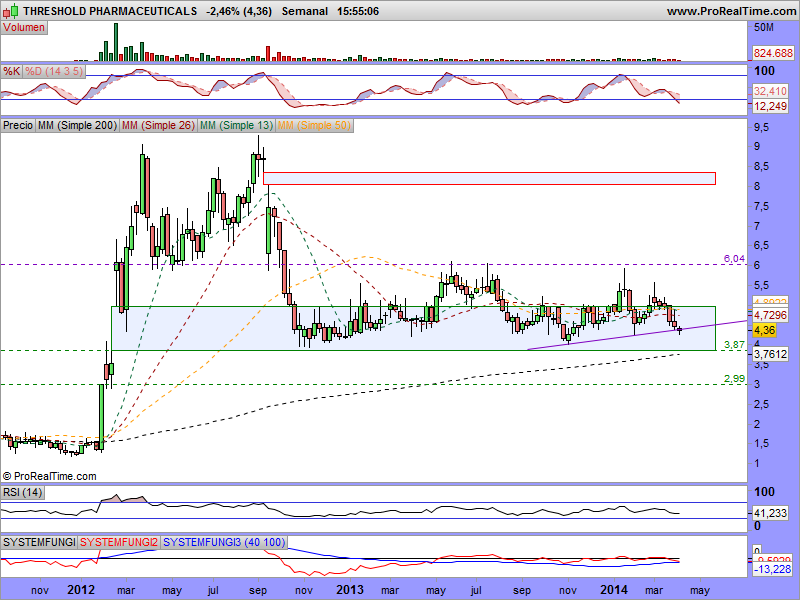
Task: Click the 7,5 price axis label
Action: pos(761,206)
